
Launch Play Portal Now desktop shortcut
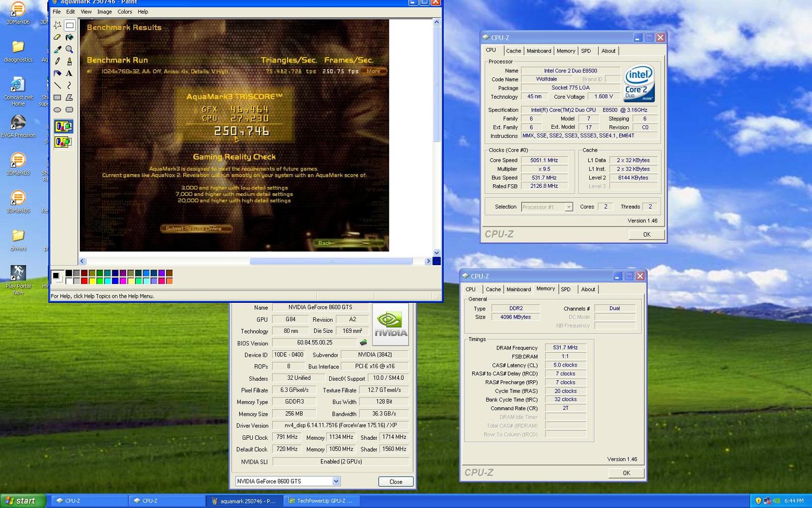point(18,280)
